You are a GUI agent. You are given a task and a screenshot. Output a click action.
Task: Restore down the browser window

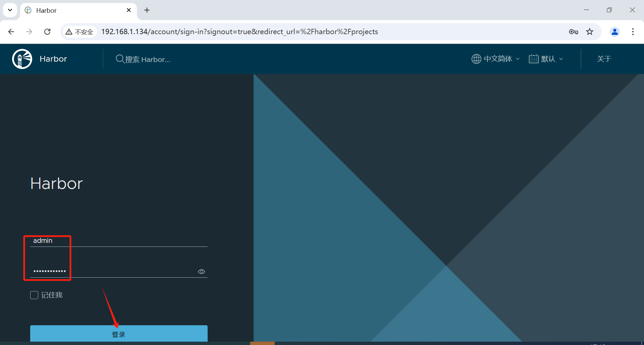click(x=609, y=10)
